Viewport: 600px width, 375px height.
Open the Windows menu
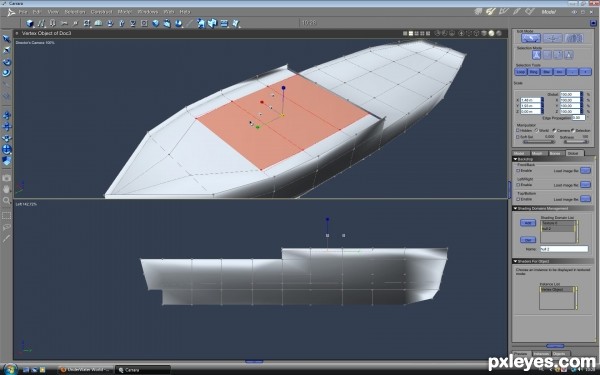coord(147,12)
